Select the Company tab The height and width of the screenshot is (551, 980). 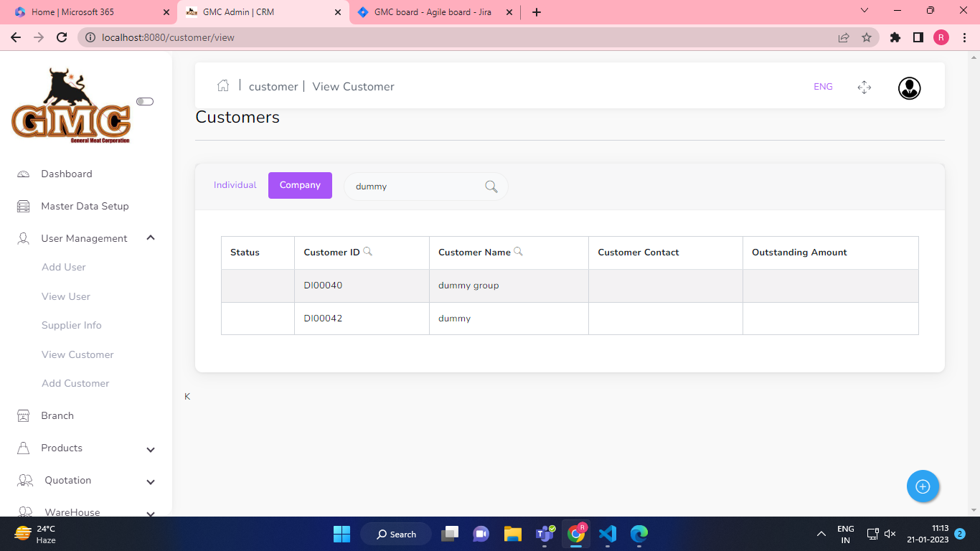[300, 185]
